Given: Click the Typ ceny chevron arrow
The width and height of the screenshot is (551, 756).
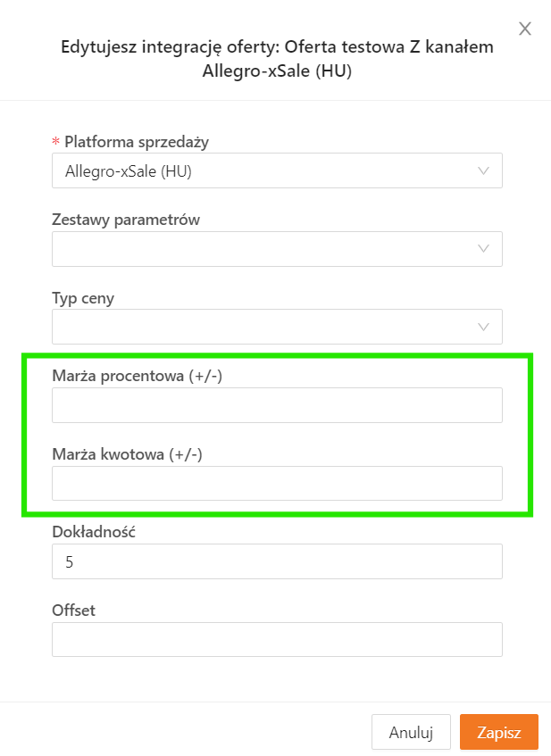Looking at the screenshot, I should point(484,327).
